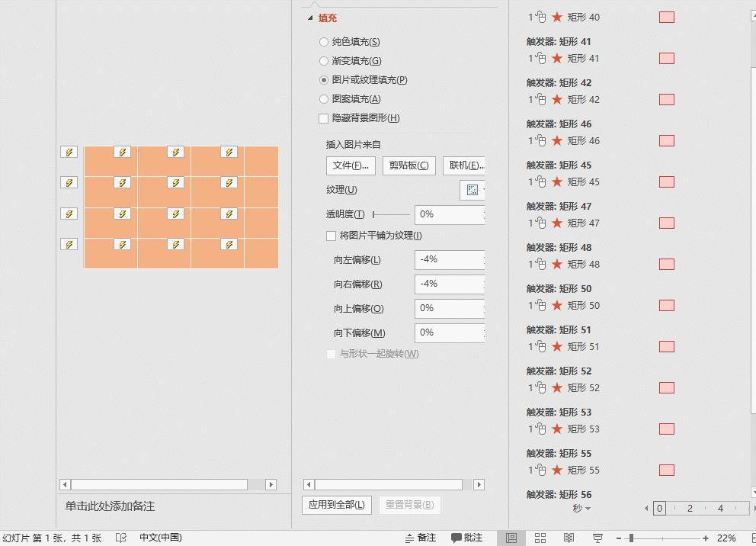Click the 文件 button to insert a picture
This screenshot has width=756, height=546.
pos(351,165)
